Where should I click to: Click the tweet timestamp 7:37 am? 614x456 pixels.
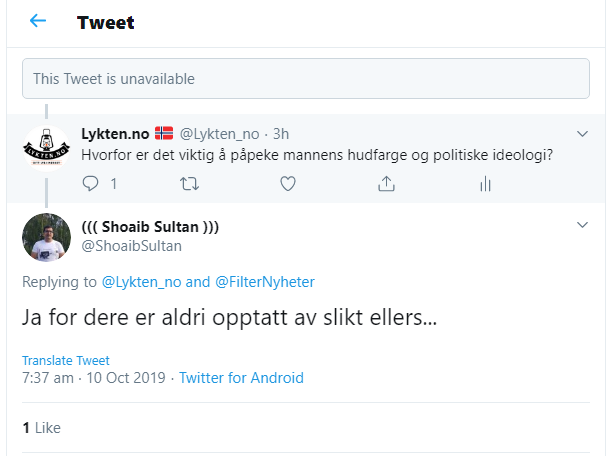[48, 378]
